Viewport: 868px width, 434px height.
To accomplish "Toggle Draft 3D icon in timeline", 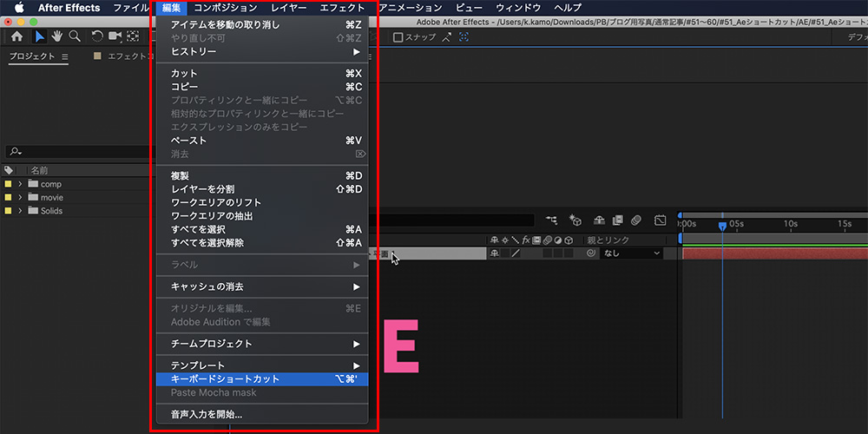I will tap(575, 220).
